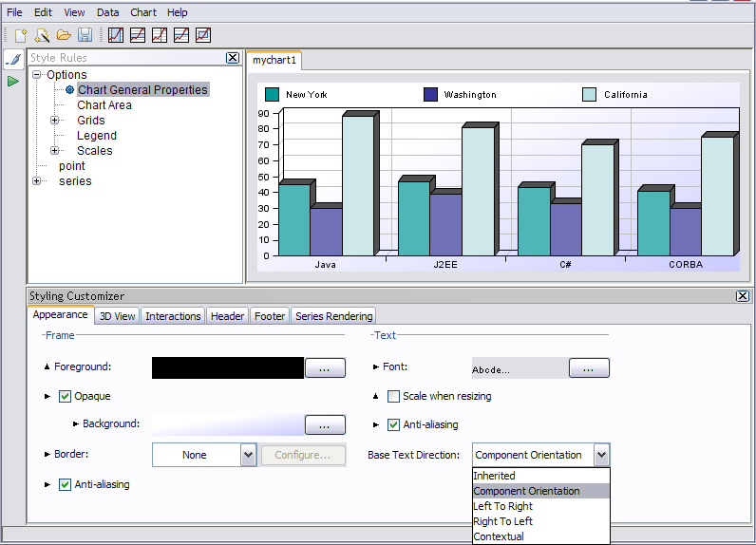Switch to the Series Rendering tab
The height and width of the screenshot is (545, 756).
click(x=333, y=316)
